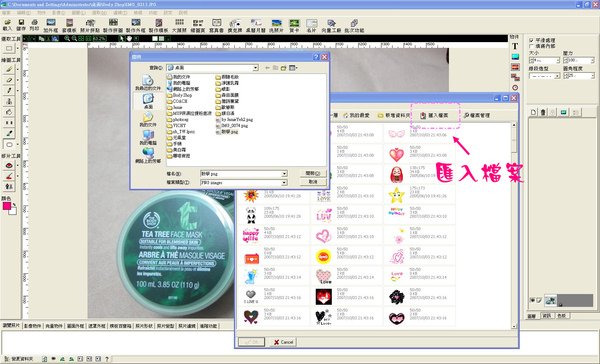Open the 套模板 template tool
600x364 pixels.
click(69, 25)
